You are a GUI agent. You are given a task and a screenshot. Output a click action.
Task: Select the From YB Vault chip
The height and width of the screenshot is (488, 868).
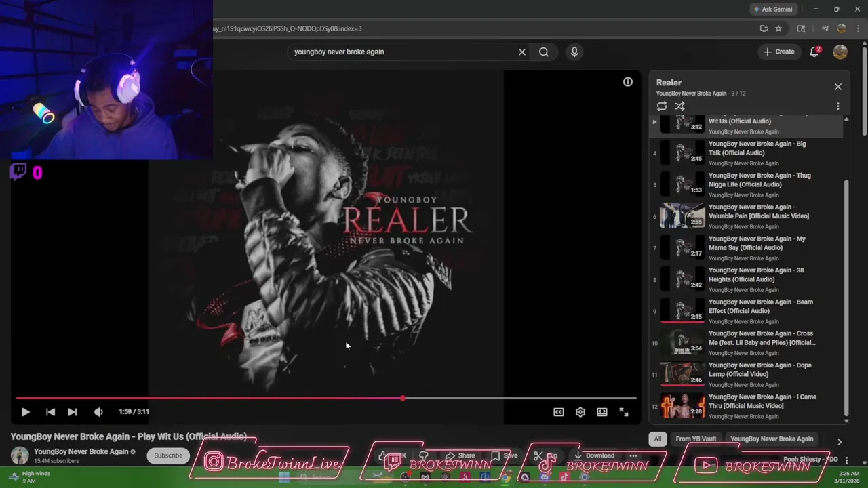pyautogui.click(x=696, y=439)
